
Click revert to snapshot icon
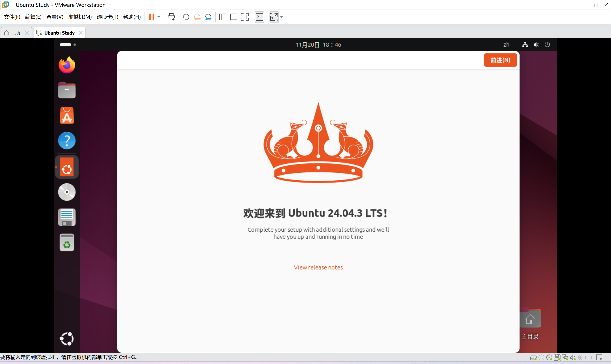(x=197, y=17)
